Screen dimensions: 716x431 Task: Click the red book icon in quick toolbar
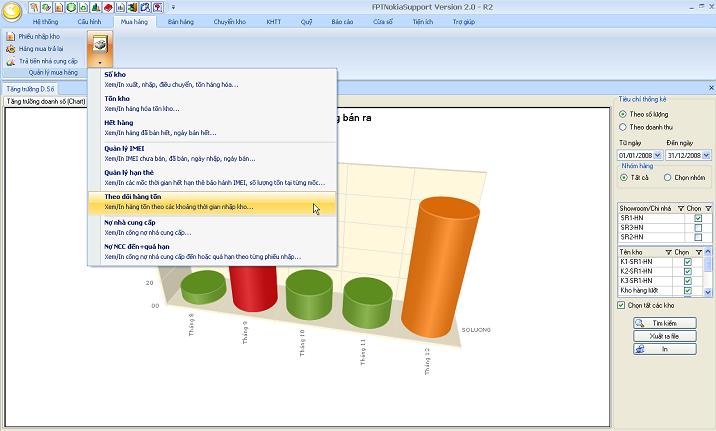[108, 7]
